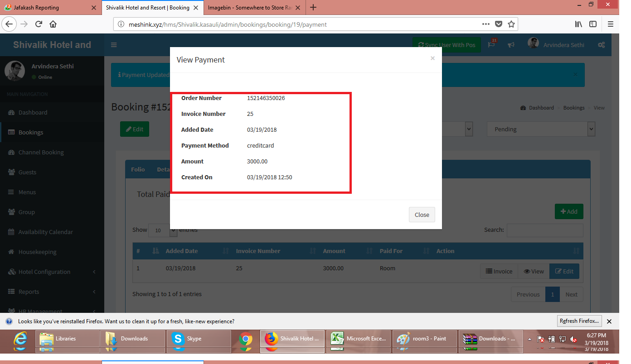Open settings gears icon in header

pos(602,45)
